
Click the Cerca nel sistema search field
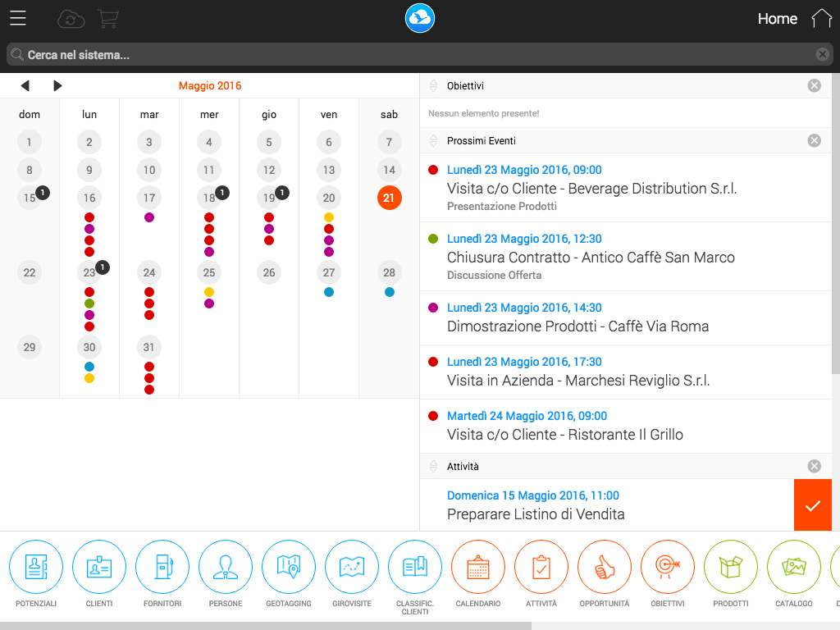419,55
